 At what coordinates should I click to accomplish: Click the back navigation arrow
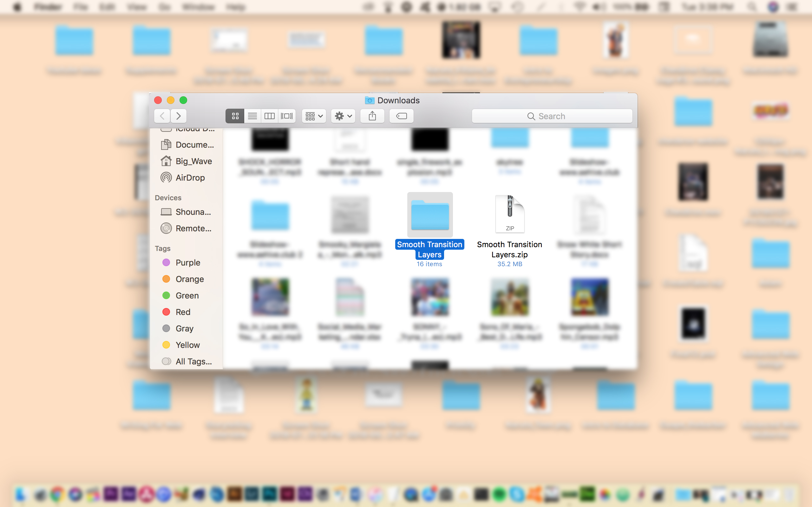[x=162, y=116]
